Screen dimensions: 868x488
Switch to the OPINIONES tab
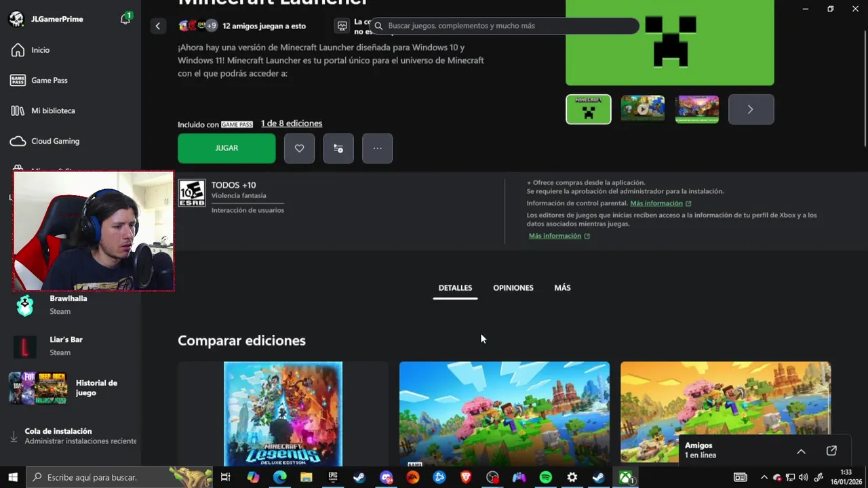coord(513,288)
